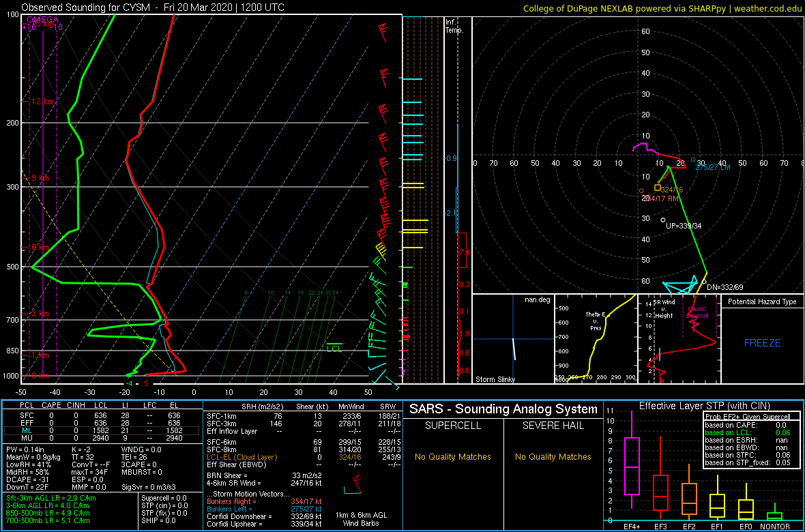Viewport: 805px width, 532px height.
Task: Select the Sfc-3km AGL LR lapse rate line
Action: point(51,498)
